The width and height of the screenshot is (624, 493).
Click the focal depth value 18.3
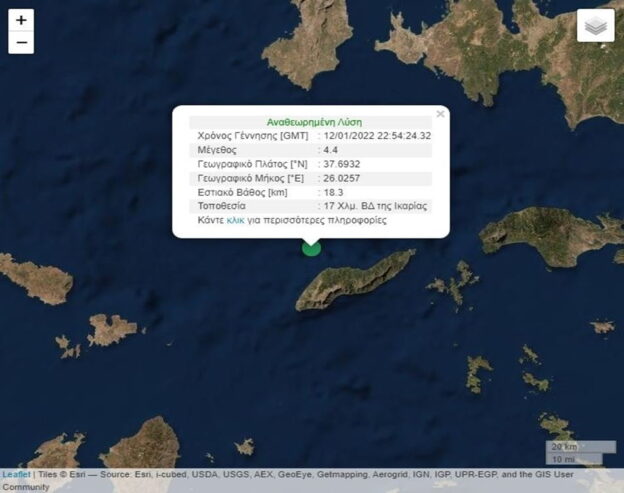tap(332, 191)
